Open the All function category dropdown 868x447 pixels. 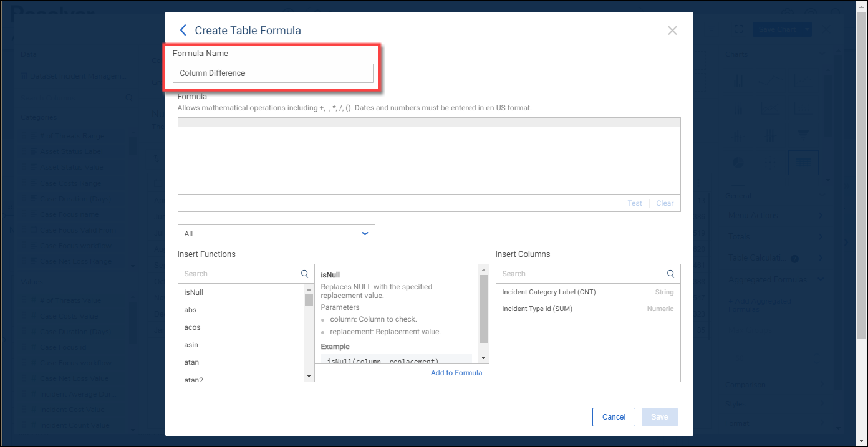click(276, 234)
